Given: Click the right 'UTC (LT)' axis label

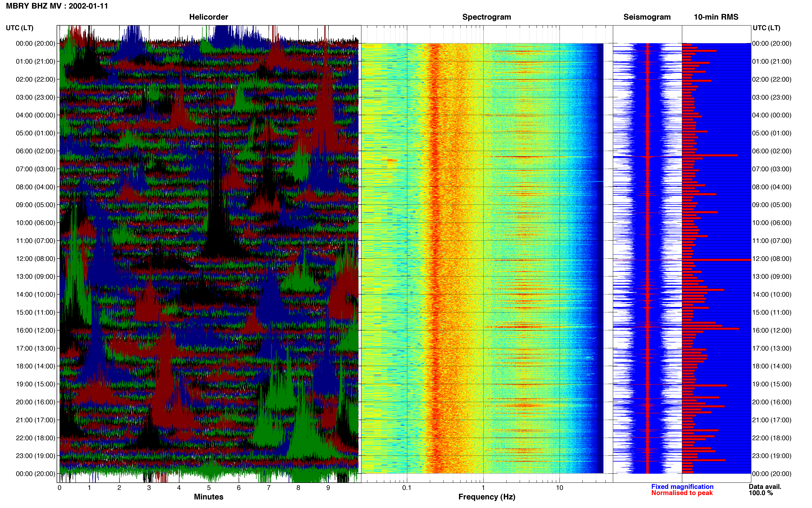Looking at the screenshot, I should (x=766, y=28).
